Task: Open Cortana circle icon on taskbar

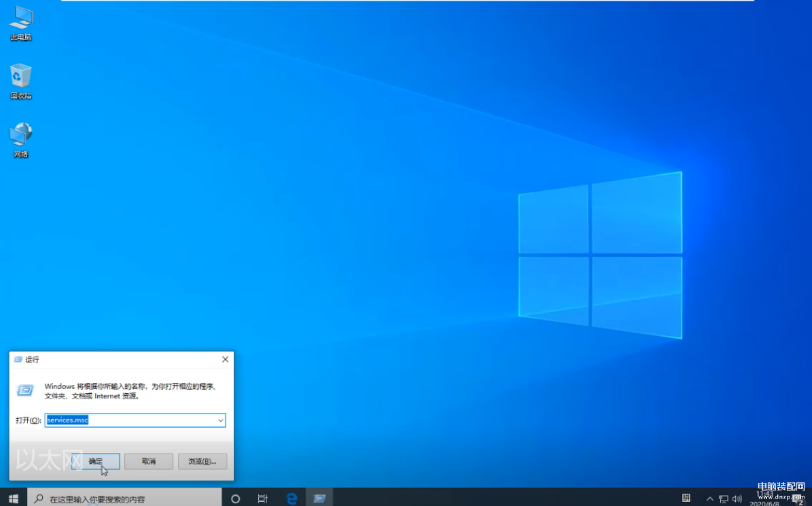Action: (235, 499)
